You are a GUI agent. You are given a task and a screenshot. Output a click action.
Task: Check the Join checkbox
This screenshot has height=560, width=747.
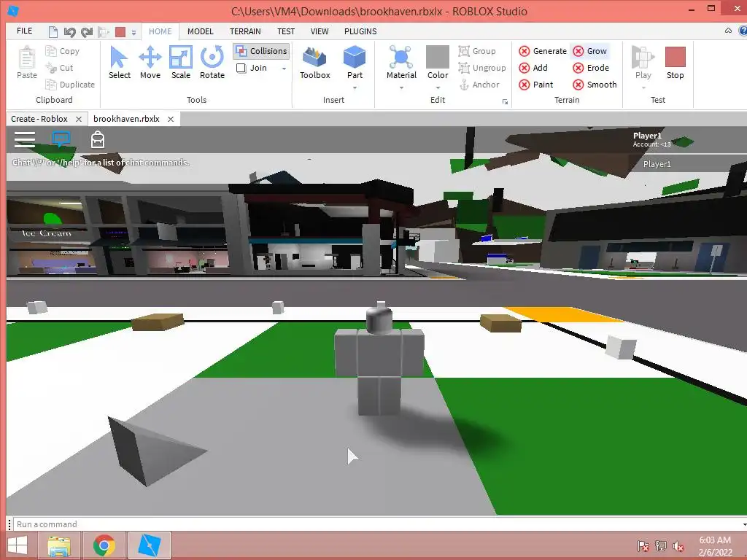click(x=241, y=68)
